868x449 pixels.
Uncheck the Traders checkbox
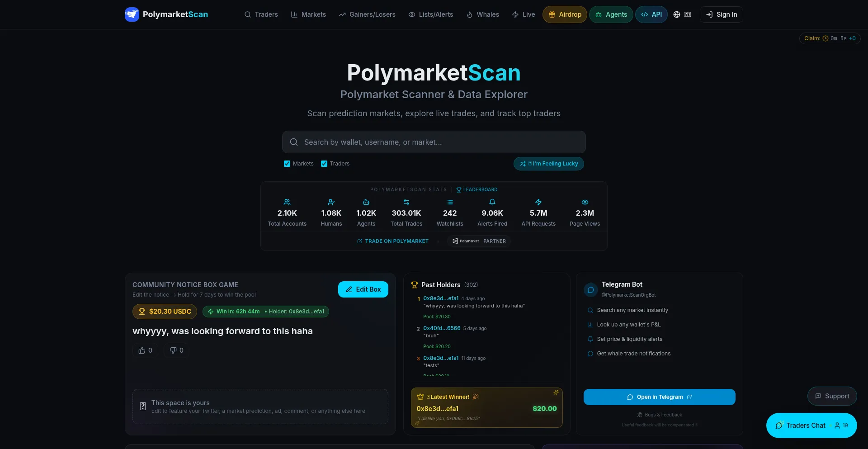(324, 164)
